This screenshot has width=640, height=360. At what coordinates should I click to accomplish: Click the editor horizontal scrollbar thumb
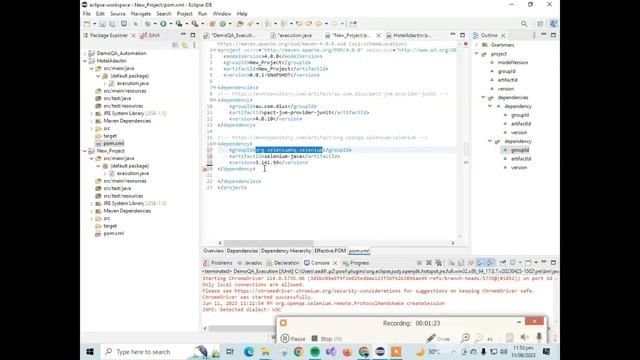tap(269, 243)
